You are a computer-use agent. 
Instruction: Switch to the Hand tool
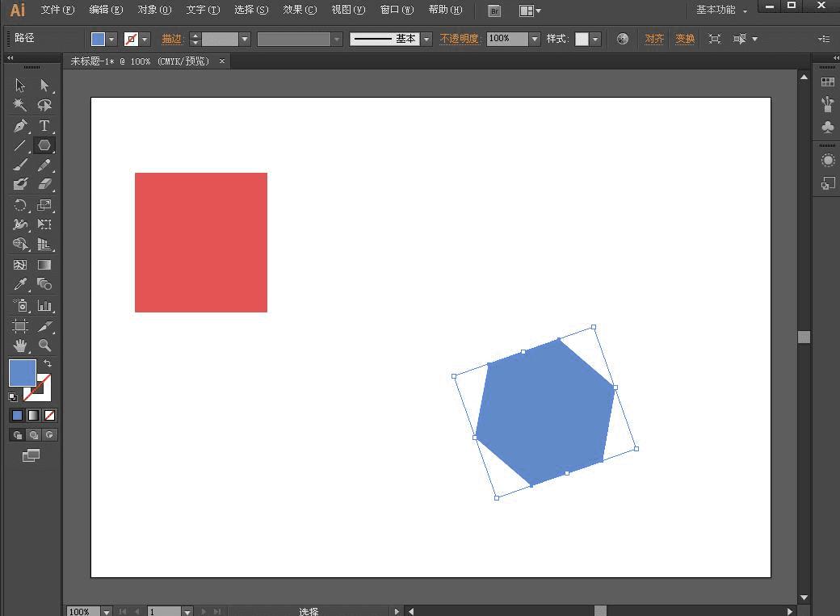pos(20,346)
